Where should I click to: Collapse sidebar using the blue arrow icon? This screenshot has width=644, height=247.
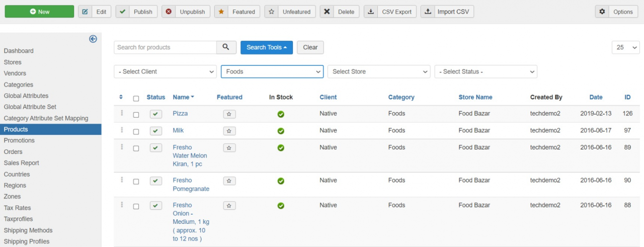point(93,39)
